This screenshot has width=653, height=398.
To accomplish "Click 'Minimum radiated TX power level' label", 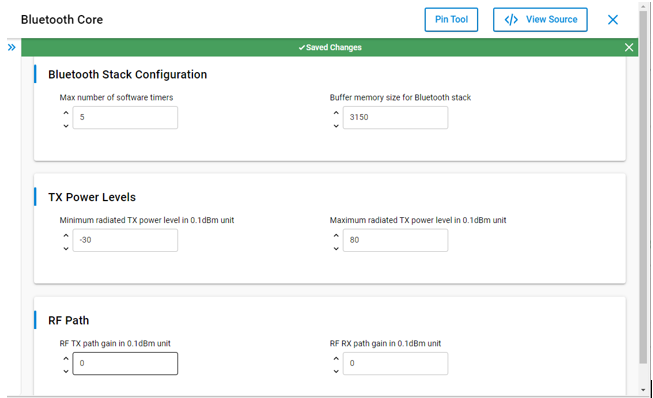I will click(x=147, y=220).
